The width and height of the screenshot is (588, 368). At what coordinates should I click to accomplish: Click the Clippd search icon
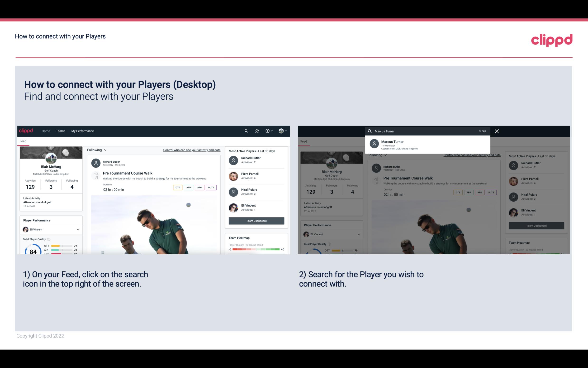(246, 131)
